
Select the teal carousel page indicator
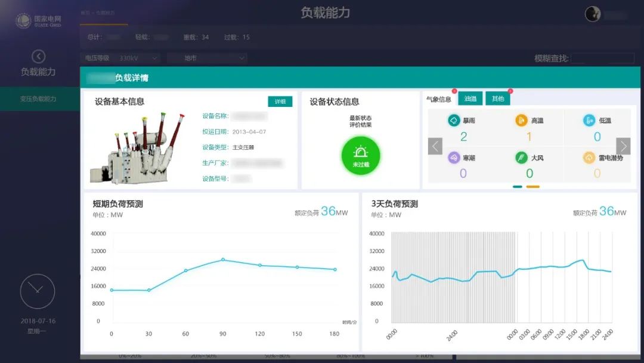point(518,187)
